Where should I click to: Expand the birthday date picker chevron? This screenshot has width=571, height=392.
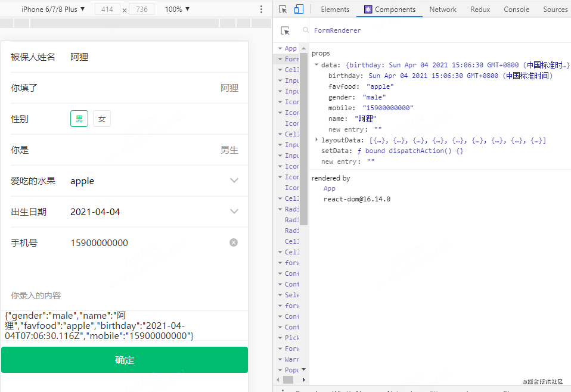(x=234, y=211)
